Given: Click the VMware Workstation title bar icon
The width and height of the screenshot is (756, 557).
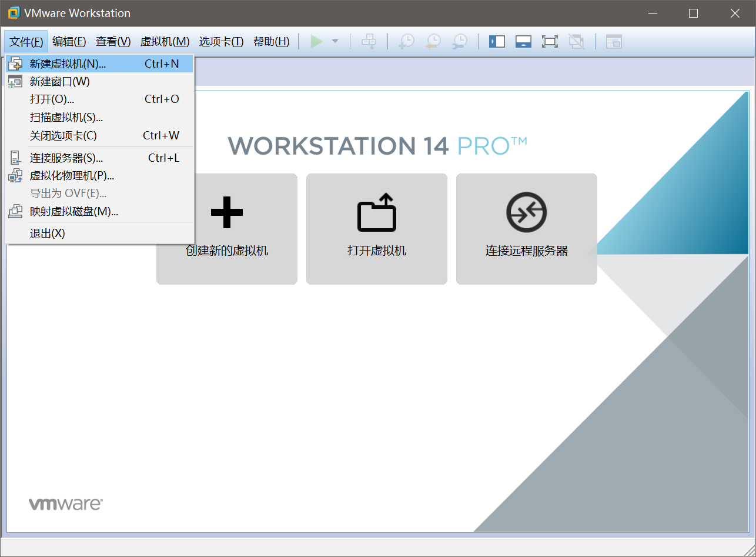Looking at the screenshot, I should [x=14, y=13].
